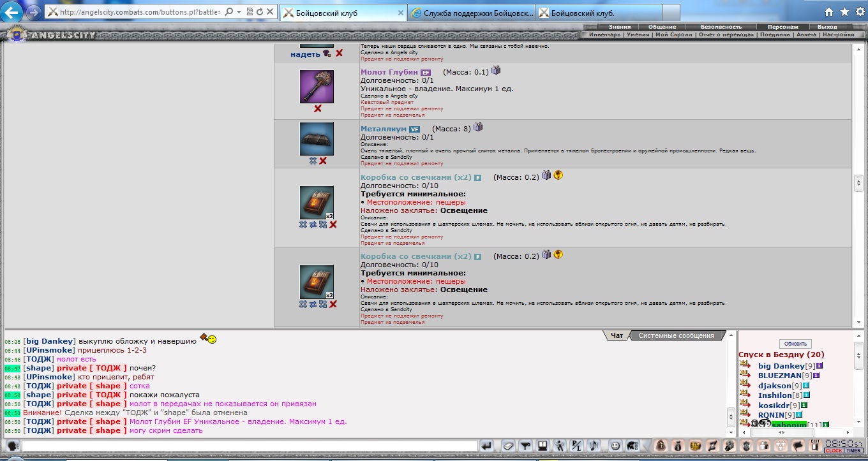Open the browser favorites star

pos(844,12)
